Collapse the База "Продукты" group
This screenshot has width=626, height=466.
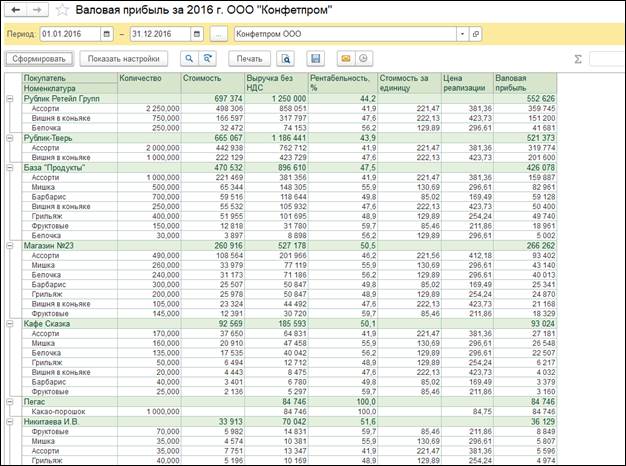(x=10, y=168)
